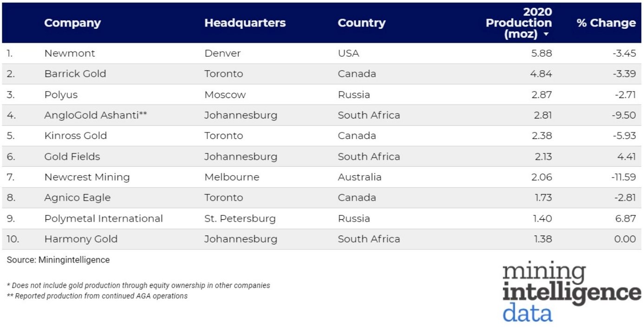Click the 2020 Production (moz) header

tap(518, 23)
